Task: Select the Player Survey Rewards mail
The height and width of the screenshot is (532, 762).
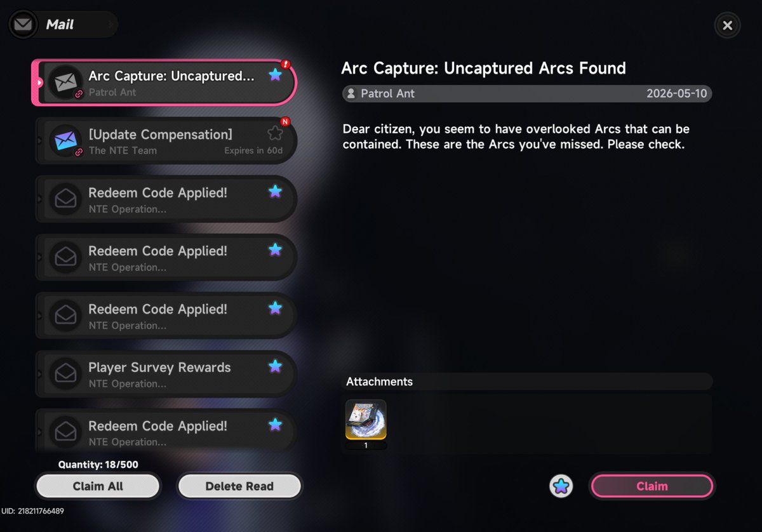Action: (x=166, y=374)
